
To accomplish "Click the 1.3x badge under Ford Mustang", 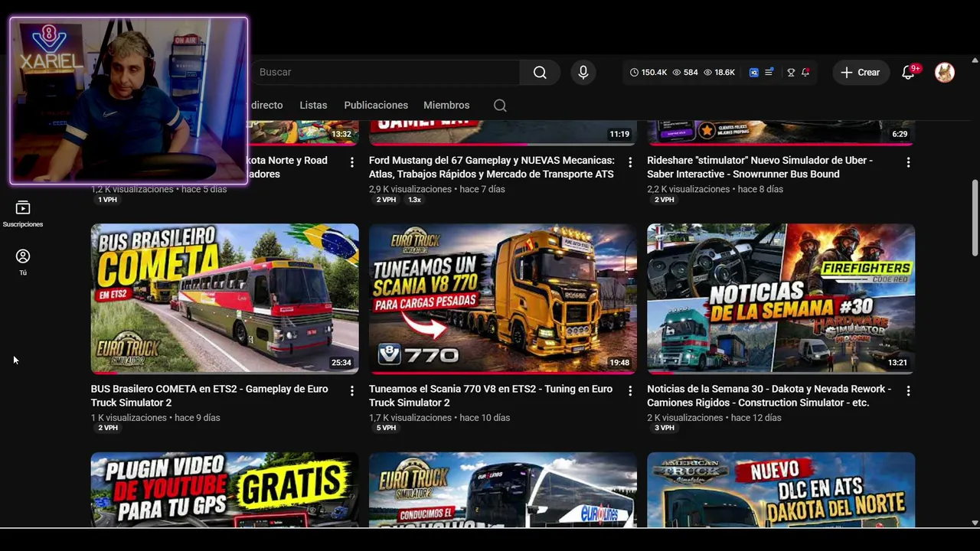I will [x=414, y=200].
